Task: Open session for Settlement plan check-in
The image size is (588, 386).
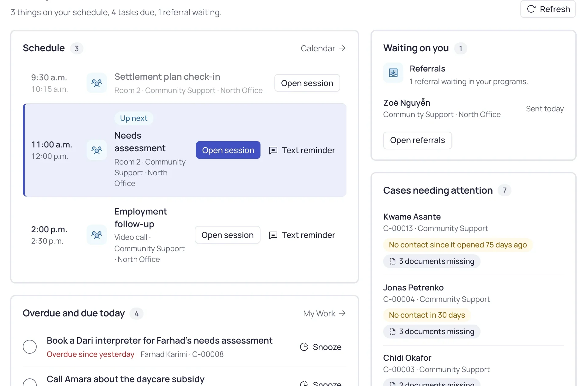Action: (x=307, y=83)
